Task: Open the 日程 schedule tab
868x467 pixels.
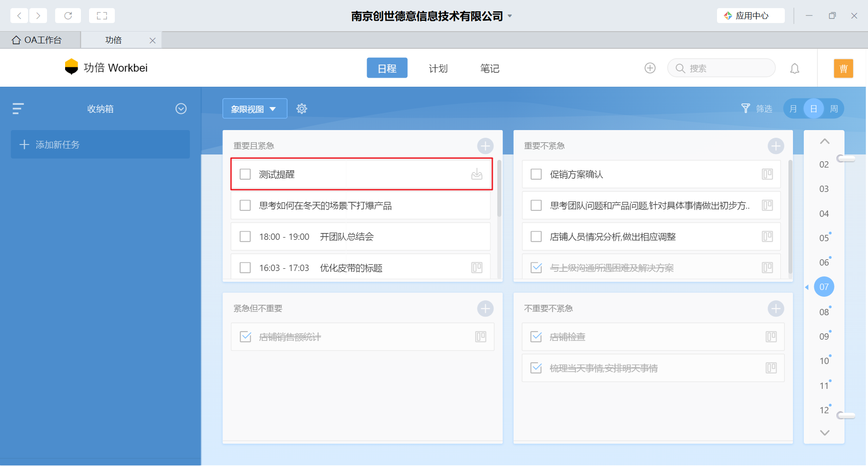Action: (x=387, y=68)
